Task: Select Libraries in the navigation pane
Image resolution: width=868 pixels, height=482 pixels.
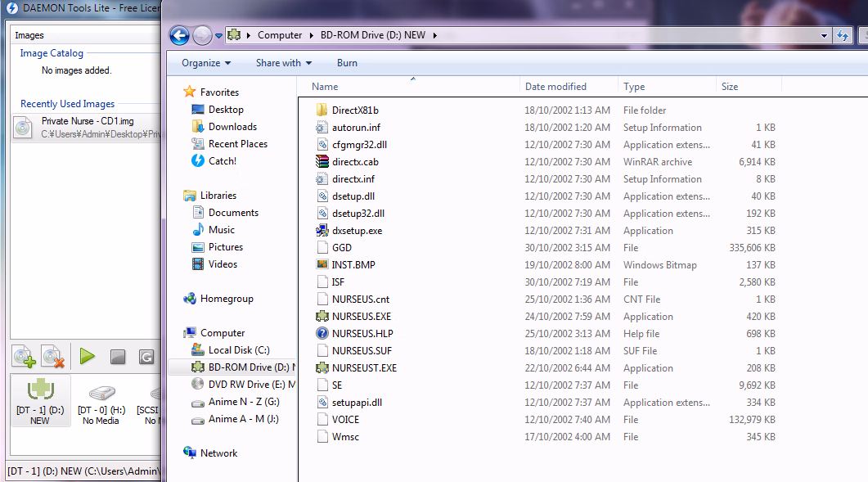Action: [x=218, y=195]
